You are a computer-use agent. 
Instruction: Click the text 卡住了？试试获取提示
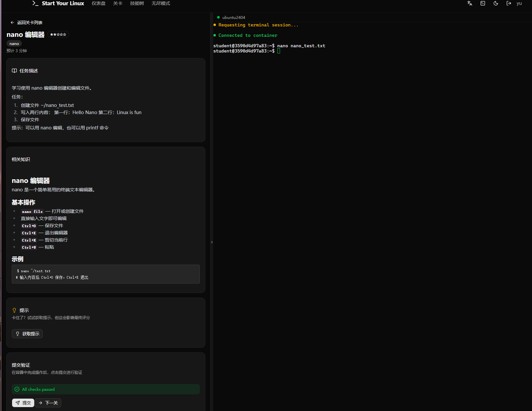click(x=51, y=318)
